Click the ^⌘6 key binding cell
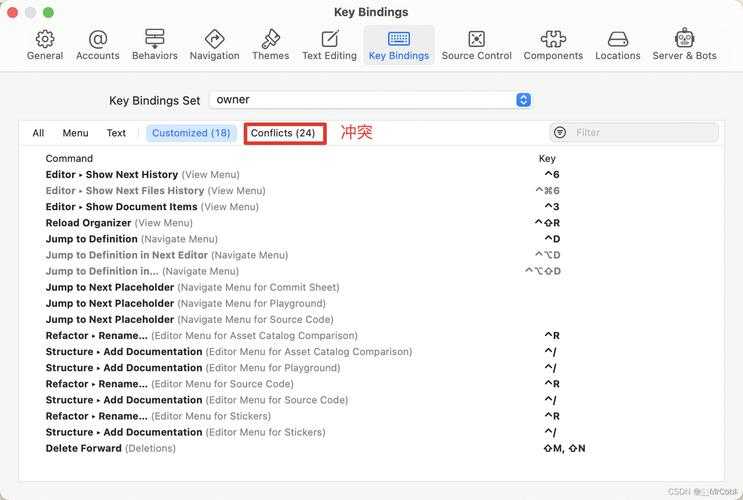The image size is (743, 500). pyautogui.click(x=547, y=191)
